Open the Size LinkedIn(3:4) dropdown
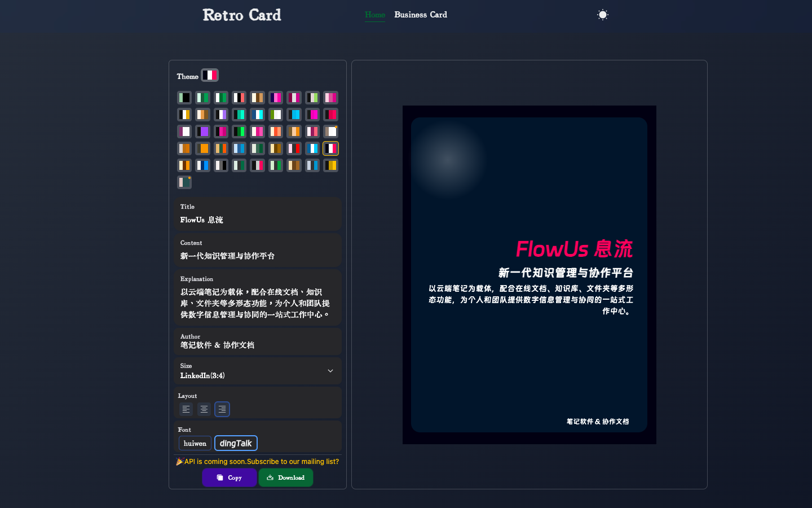The height and width of the screenshot is (508, 812). (258, 371)
